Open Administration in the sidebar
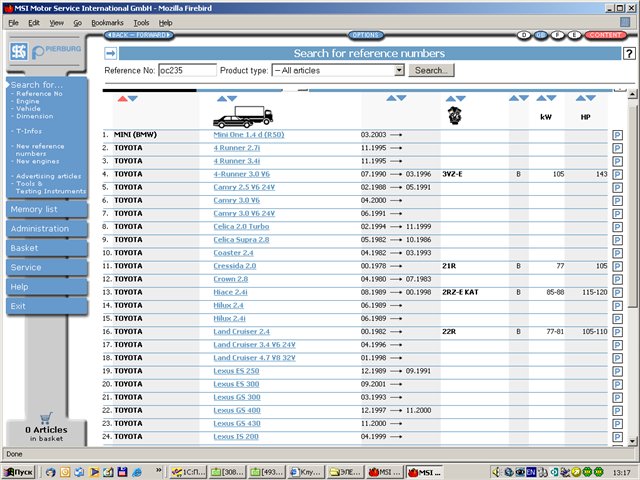Viewport: 640px width, 480px height. click(x=47, y=229)
